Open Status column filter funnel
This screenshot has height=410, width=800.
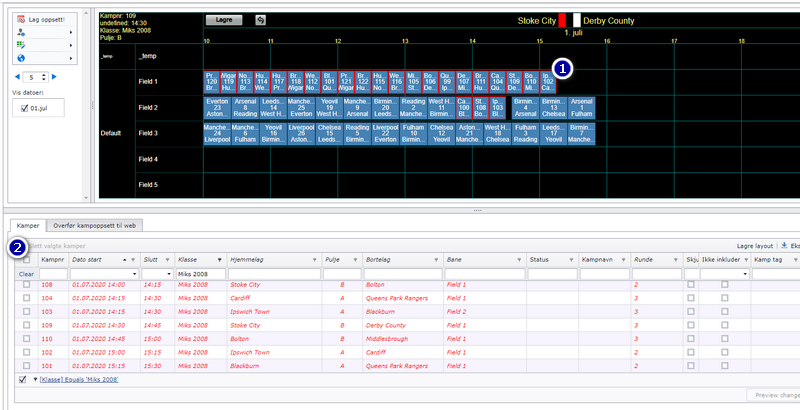tap(571, 260)
